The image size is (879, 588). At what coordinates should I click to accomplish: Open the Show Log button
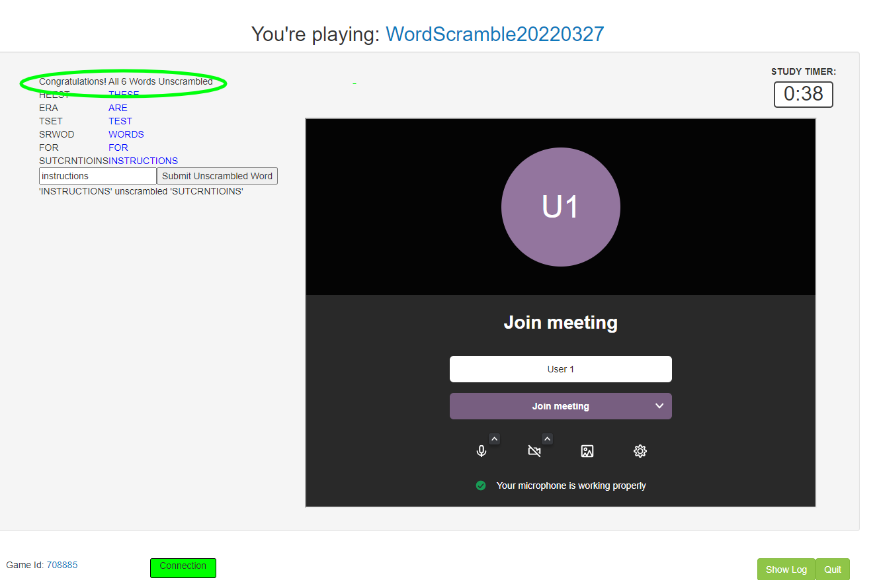point(786,569)
